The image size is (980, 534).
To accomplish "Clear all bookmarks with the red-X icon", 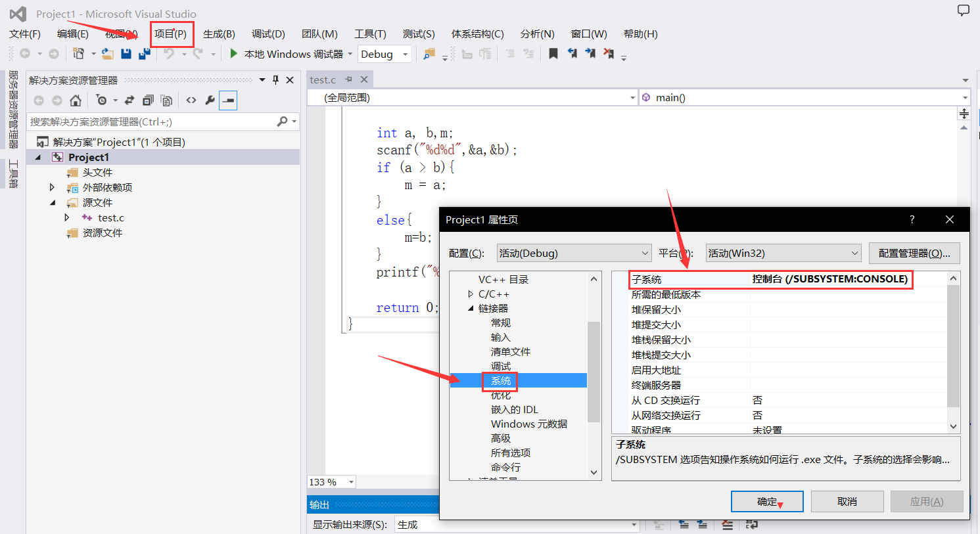I will click(609, 54).
